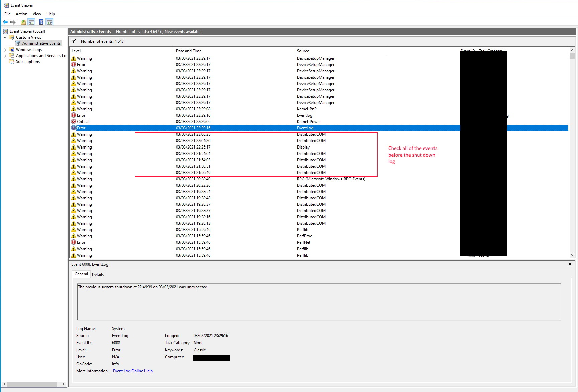The width and height of the screenshot is (578, 392).
Task: Select the DistributedCOM warning at 23:06:25
Action: pos(319,134)
